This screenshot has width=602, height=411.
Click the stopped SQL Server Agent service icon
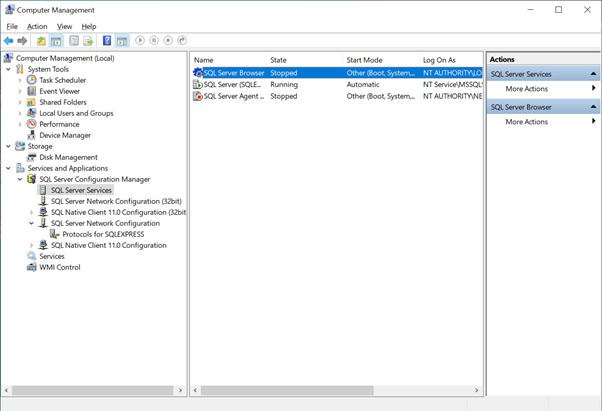tap(198, 96)
